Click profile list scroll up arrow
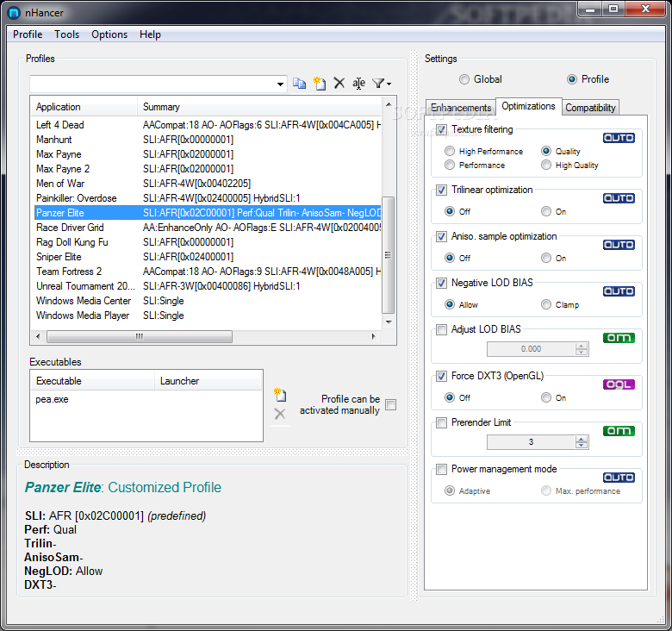The height and width of the screenshot is (631, 672). (389, 104)
